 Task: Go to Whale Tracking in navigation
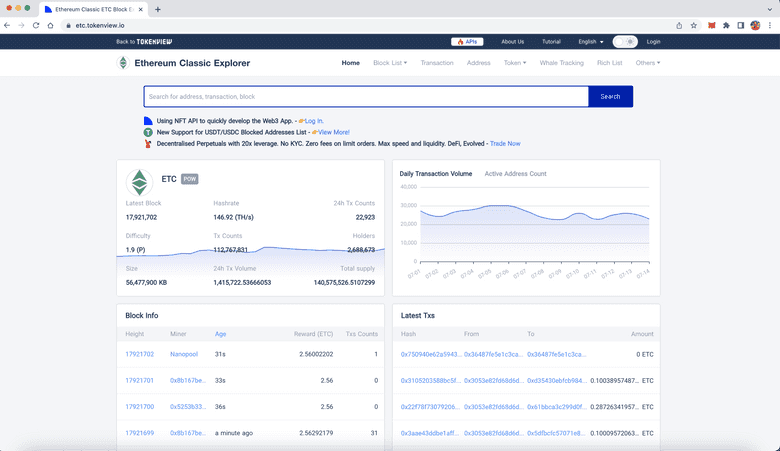pos(561,63)
